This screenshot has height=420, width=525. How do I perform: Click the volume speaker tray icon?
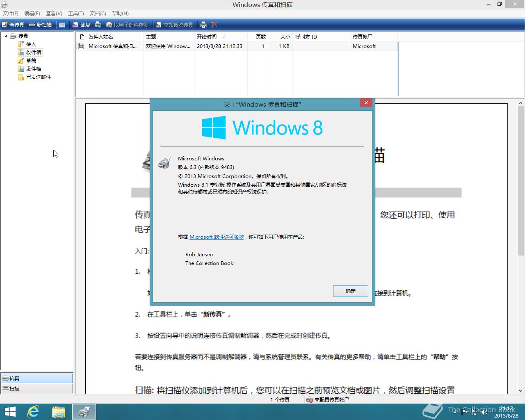[484, 412]
